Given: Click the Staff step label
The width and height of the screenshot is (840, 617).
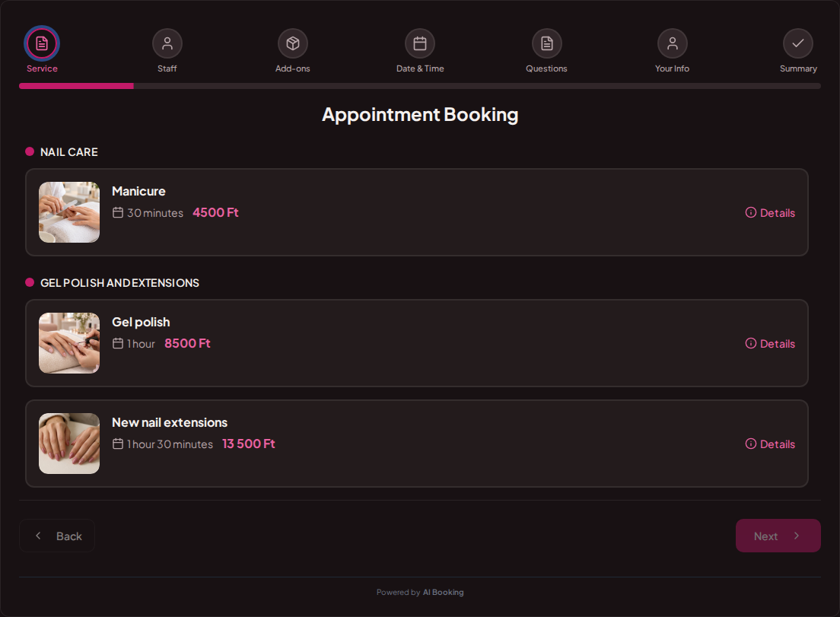Looking at the screenshot, I should (x=167, y=68).
